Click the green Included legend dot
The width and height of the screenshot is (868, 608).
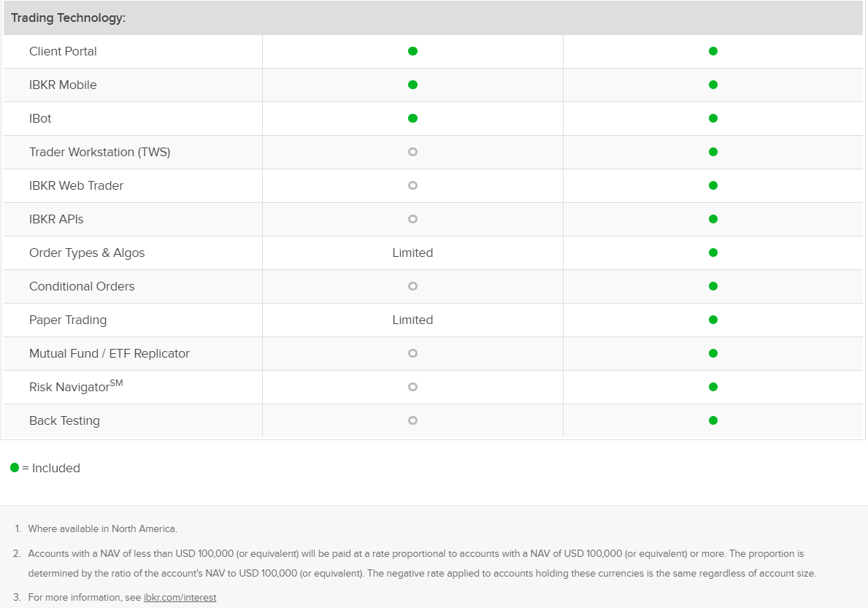coord(15,467)
